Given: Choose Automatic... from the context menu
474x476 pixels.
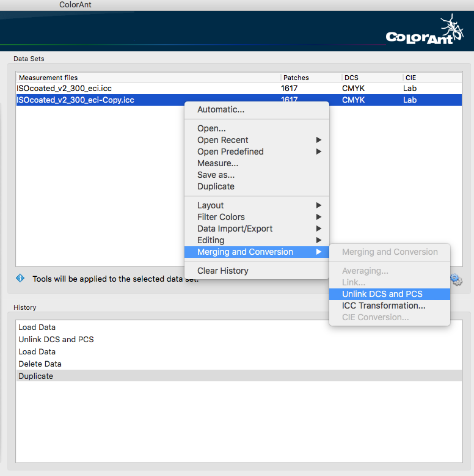Looking at the screenshot, I should (x=257, y=109).
